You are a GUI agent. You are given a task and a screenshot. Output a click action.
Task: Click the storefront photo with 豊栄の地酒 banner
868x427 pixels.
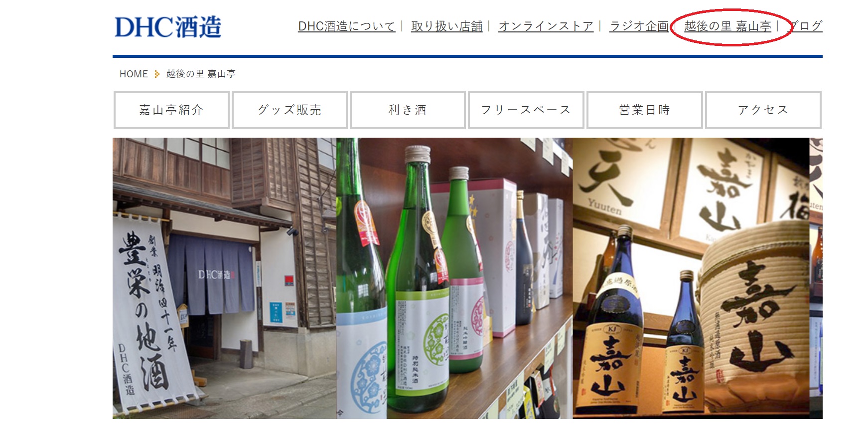225,278
